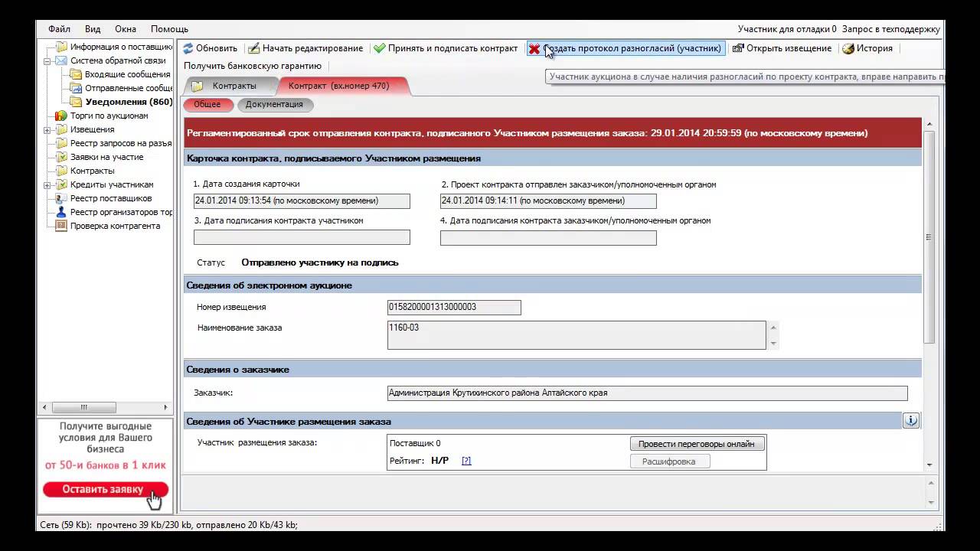The width and height of the screenshot is (980, 551).
Task: Open the Документация sub-tab
Action: pos(274,104)
